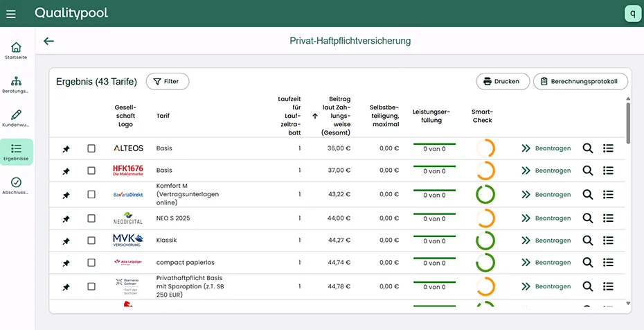Open magnifier details for MVK Klassik
This screenshot has width=644, height=330.
click(588, 241)
